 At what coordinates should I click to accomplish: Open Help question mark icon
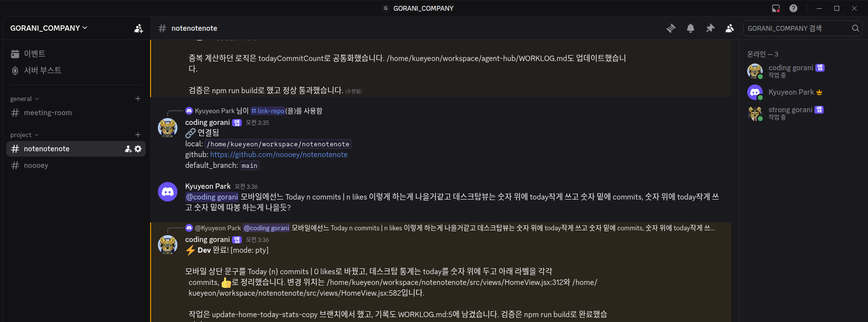[793, 8]
